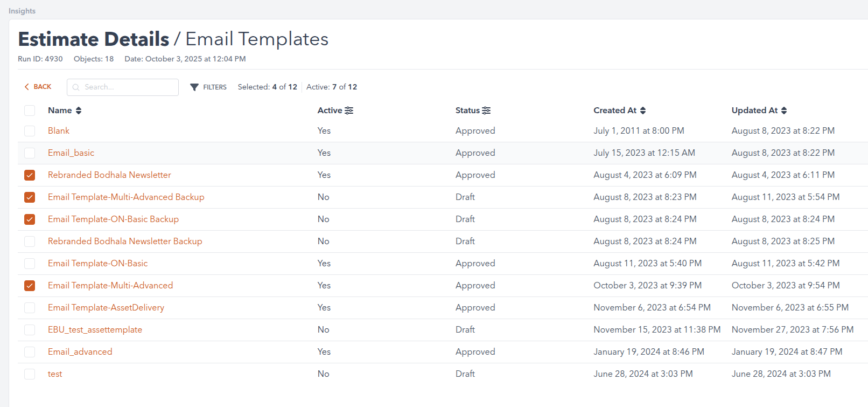Click the funnel Filters icon
The height and width of the screenshot is (407, 868).
coord(194,87)
